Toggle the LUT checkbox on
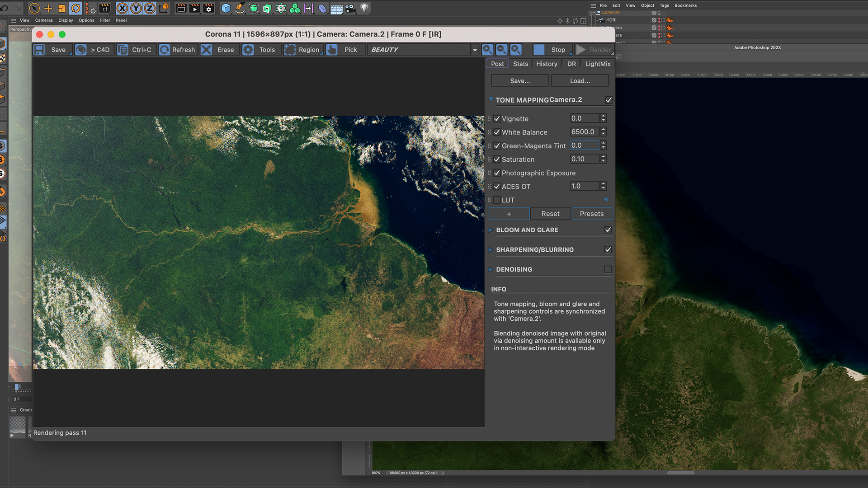Viewport: 868px width, 488px height. pos(497,200)
